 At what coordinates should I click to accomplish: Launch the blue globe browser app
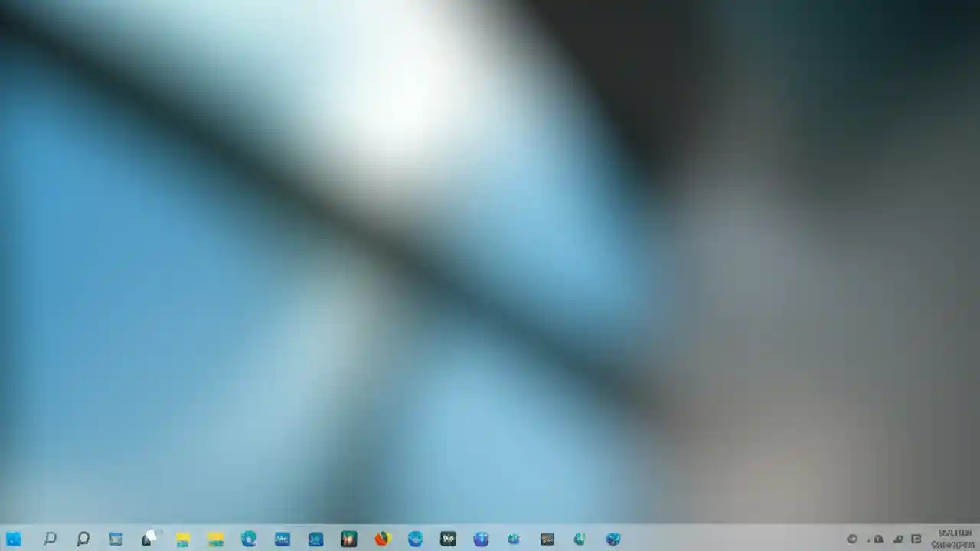[x=415, y=539]
